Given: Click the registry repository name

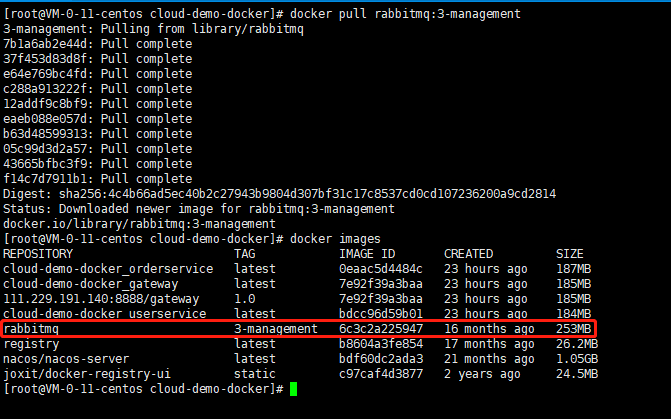Looking at the screenshot, I should [31, 344].
